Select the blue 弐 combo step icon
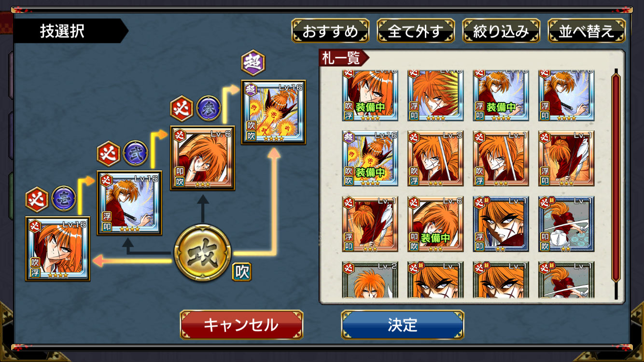Screen dimensions: 644x362 click(136, 153)
